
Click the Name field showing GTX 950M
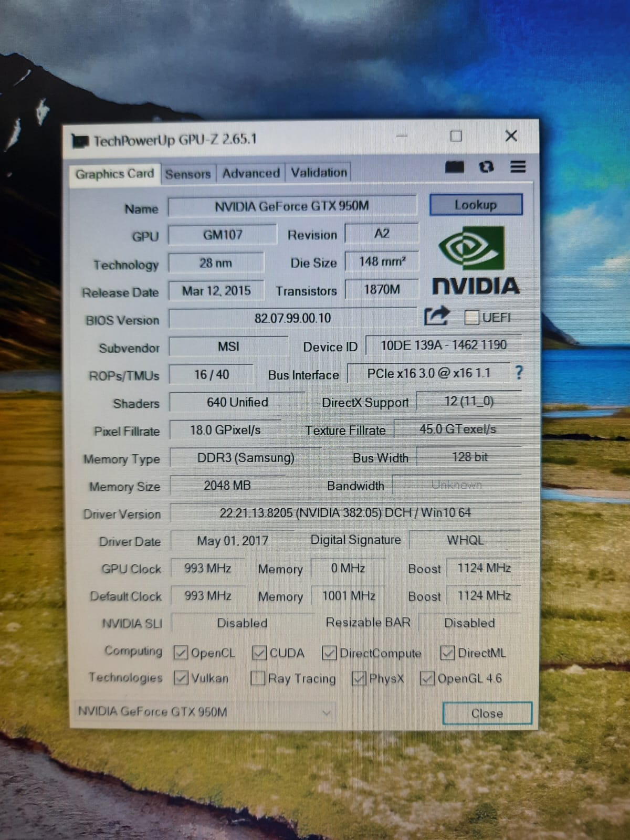(292, 206)
